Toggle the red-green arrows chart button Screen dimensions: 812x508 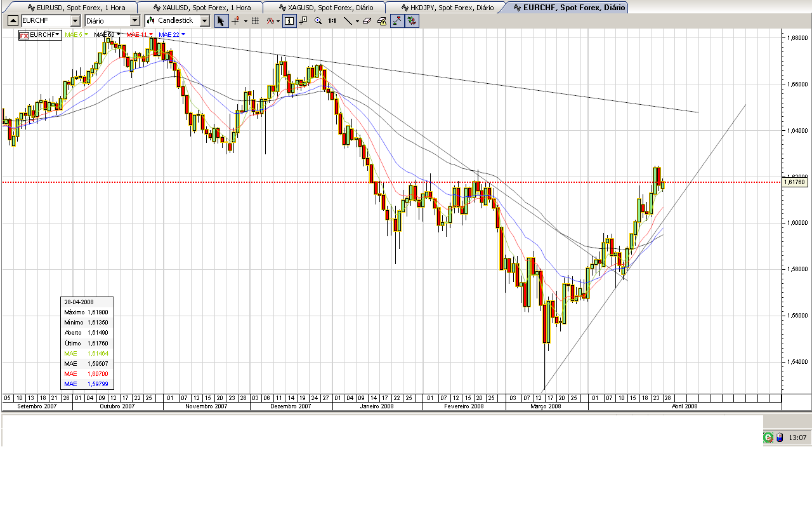point(412,21)
